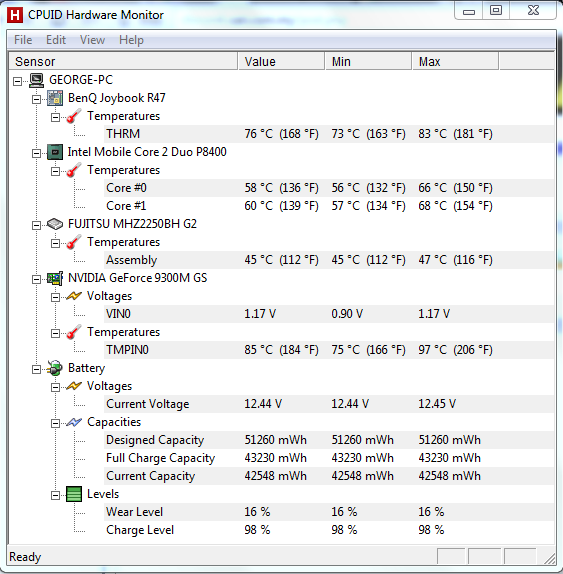
Task: Click the Ready status bar text
Action: tap(25, 557)
